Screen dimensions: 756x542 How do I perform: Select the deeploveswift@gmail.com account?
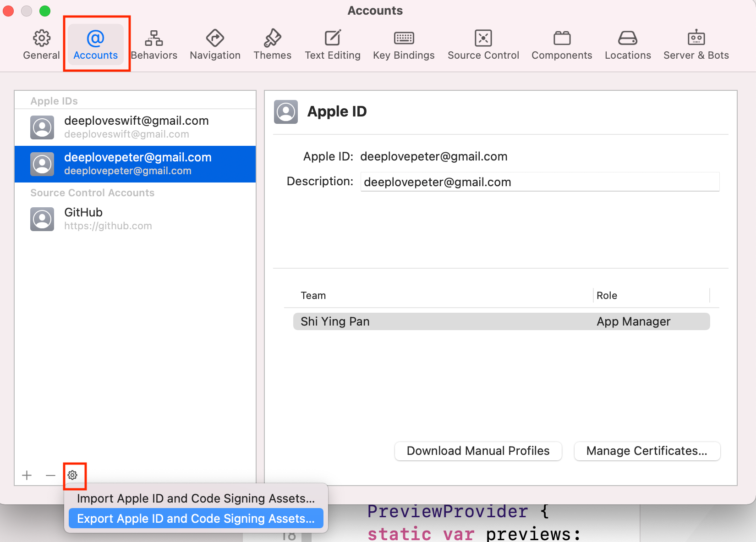point(135,127)
